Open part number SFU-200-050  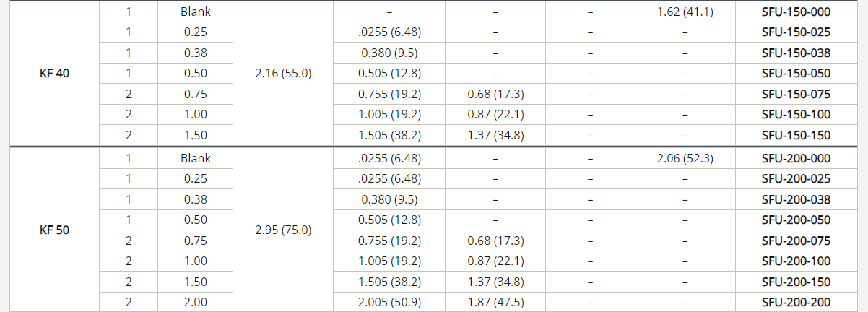(796, 220)
